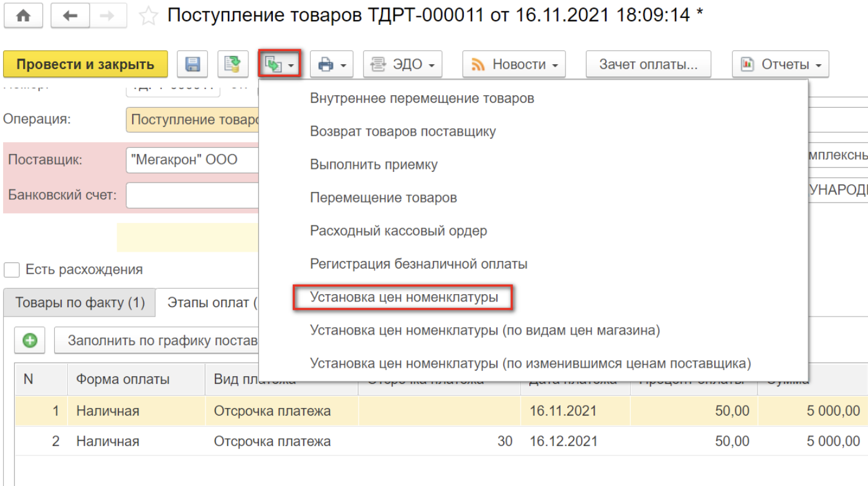This screenshot has height=486, width=868.
Task: Select Регистрация безналичной оплаты
Action: tap(418, 264)
